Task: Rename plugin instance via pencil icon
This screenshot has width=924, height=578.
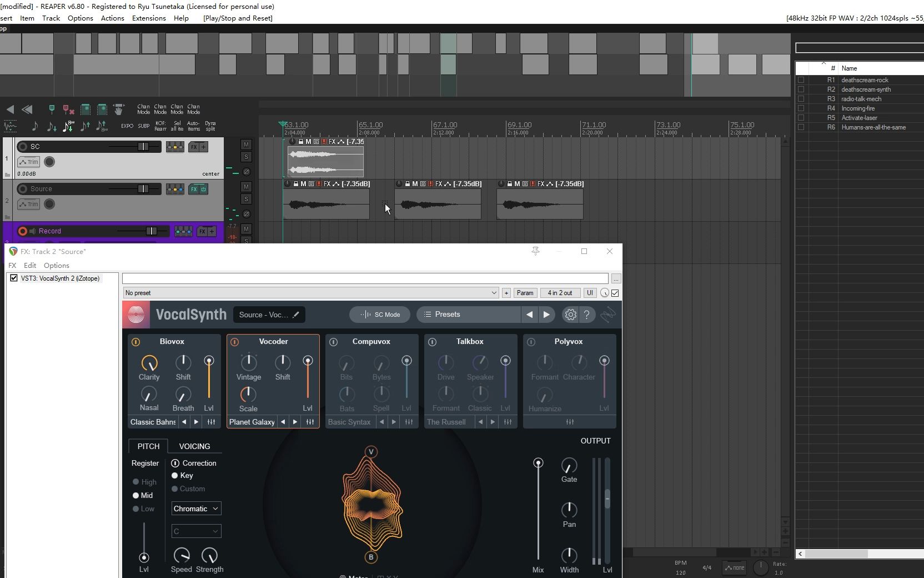Action: (296, 315)
